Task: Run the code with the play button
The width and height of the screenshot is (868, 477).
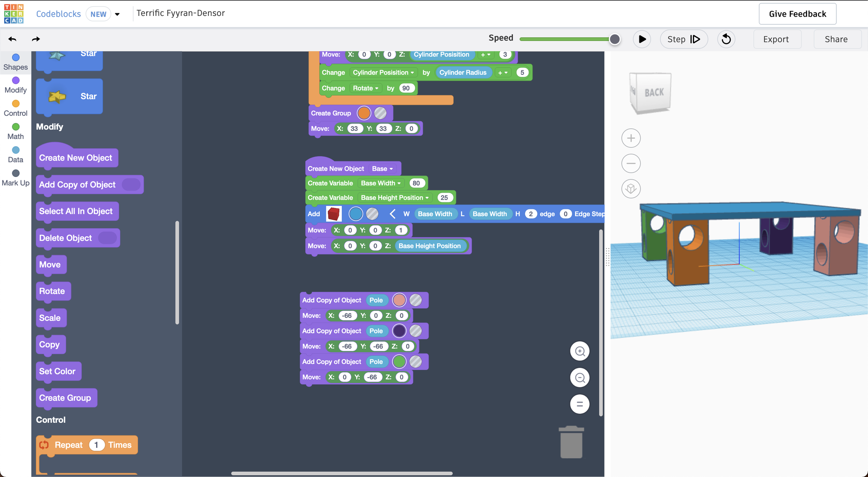Action: click(x=642, y=39)
